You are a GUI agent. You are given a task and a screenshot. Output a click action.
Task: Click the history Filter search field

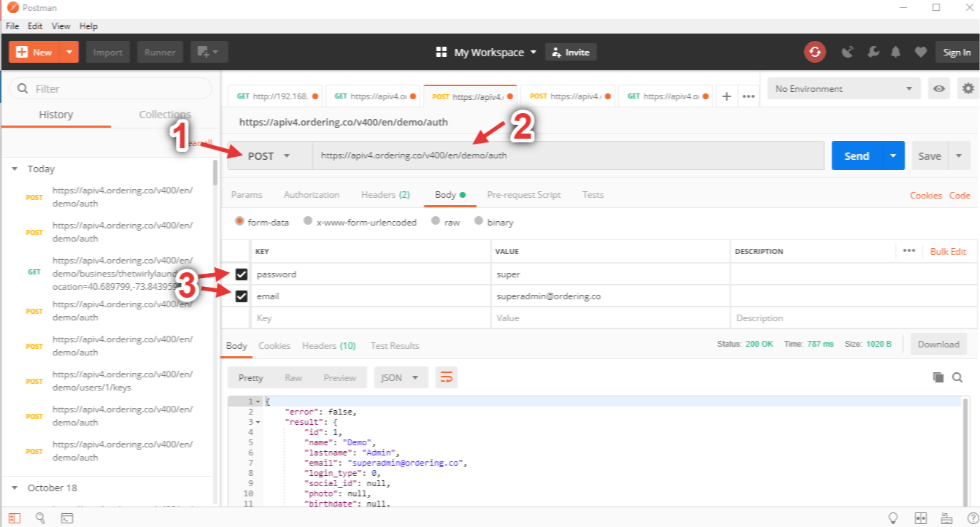pyautogui.click(x=110, y=88)
